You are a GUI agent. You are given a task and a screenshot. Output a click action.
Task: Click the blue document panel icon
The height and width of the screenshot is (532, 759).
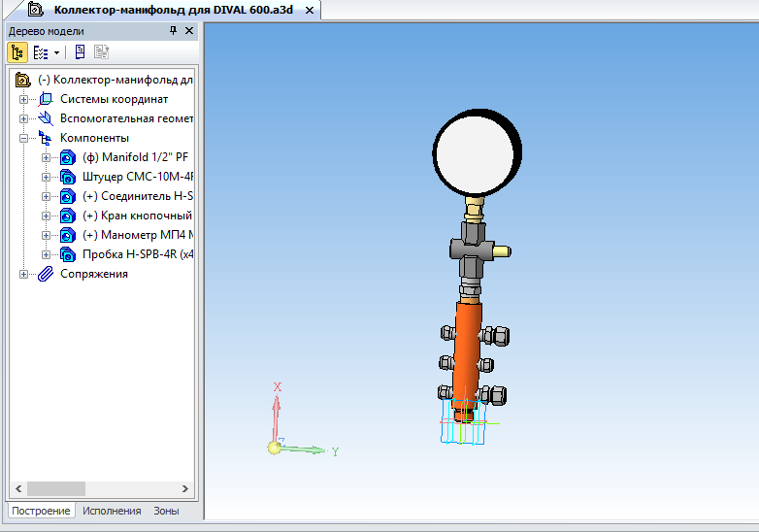80,52
